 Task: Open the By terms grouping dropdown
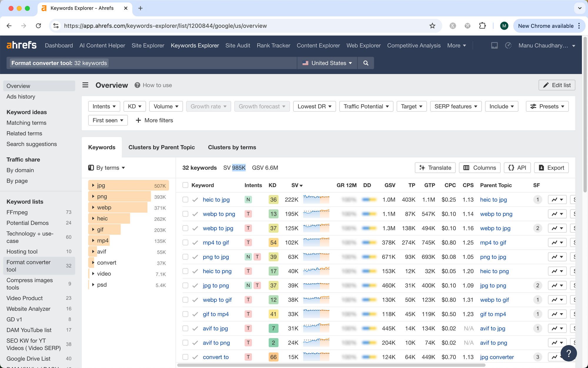(x=107, y=168)
